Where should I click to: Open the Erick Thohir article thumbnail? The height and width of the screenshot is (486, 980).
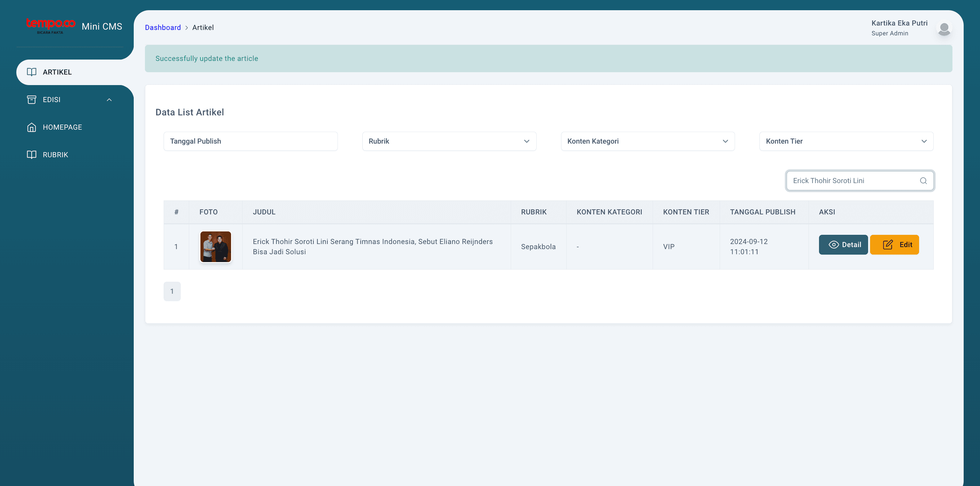(216, 247)
